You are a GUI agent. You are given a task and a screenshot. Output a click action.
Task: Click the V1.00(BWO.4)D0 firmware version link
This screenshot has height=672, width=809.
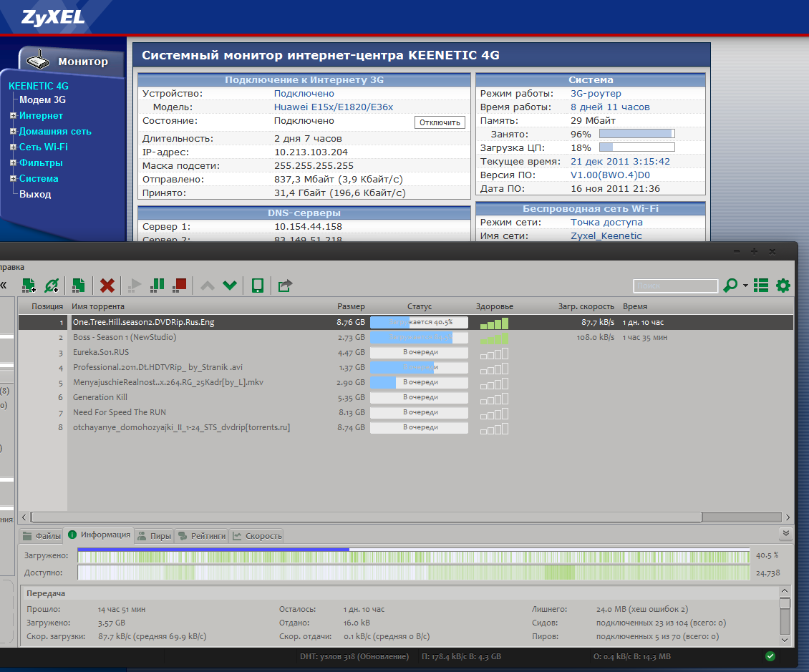610,175
